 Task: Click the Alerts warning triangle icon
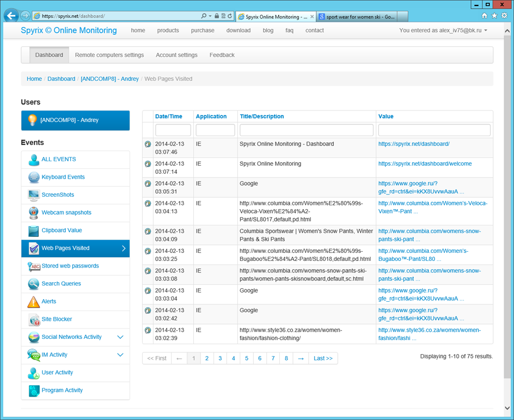tap(34, 301)
